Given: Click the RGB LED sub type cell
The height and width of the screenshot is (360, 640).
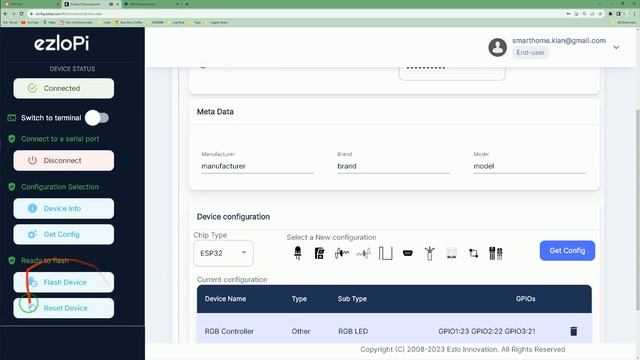Looking at the screenshot, I should [x=353, y=331].
